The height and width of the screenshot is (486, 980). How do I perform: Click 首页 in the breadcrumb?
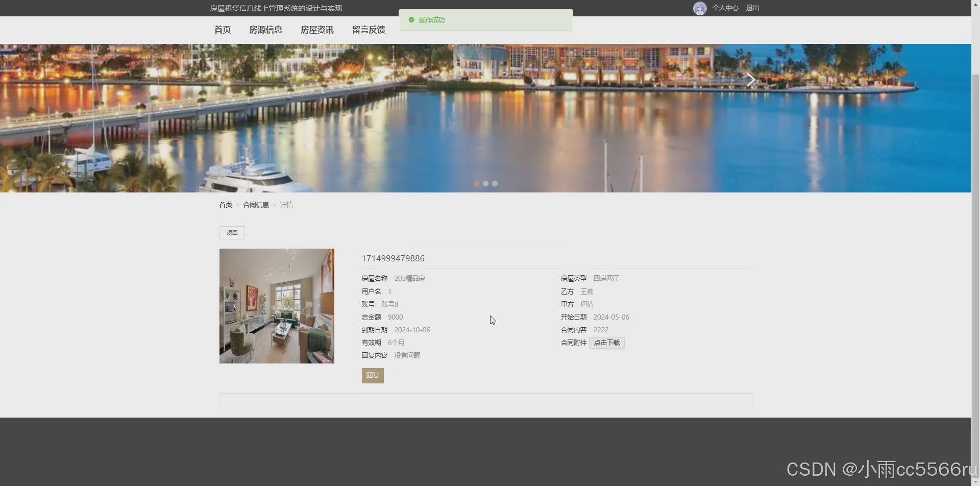coord(226,205)
